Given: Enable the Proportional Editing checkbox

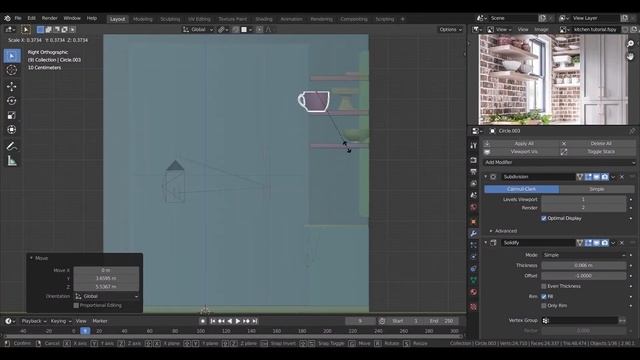Looking at the screenshot, I should (x=76, y=305).
